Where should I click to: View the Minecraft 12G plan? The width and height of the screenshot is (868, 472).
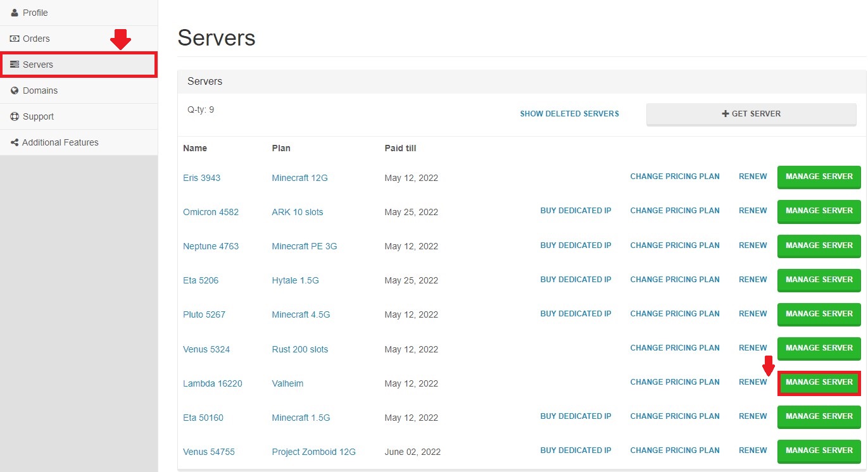[299, 178]
